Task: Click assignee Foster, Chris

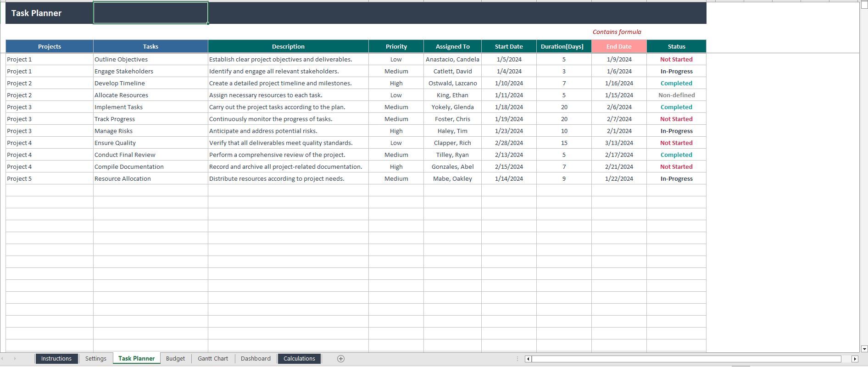Action: [x=452, y=119]
